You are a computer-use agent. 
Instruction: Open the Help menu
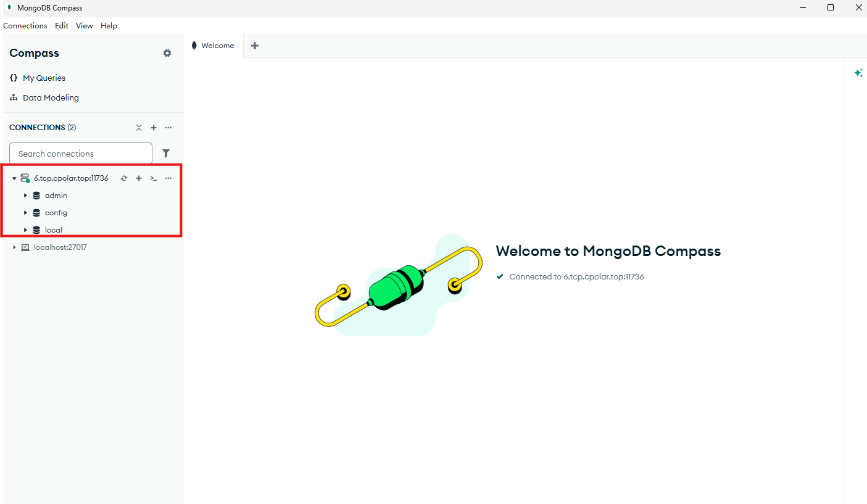(x=109, y=26)
